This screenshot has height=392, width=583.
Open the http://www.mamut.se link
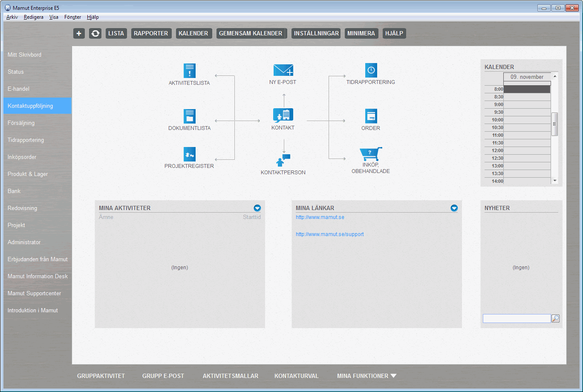tap(320, 217)
